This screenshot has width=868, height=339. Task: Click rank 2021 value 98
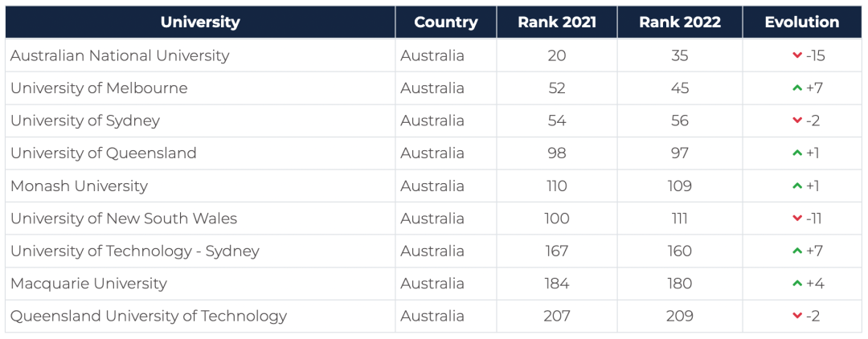[x=557, y=153]
